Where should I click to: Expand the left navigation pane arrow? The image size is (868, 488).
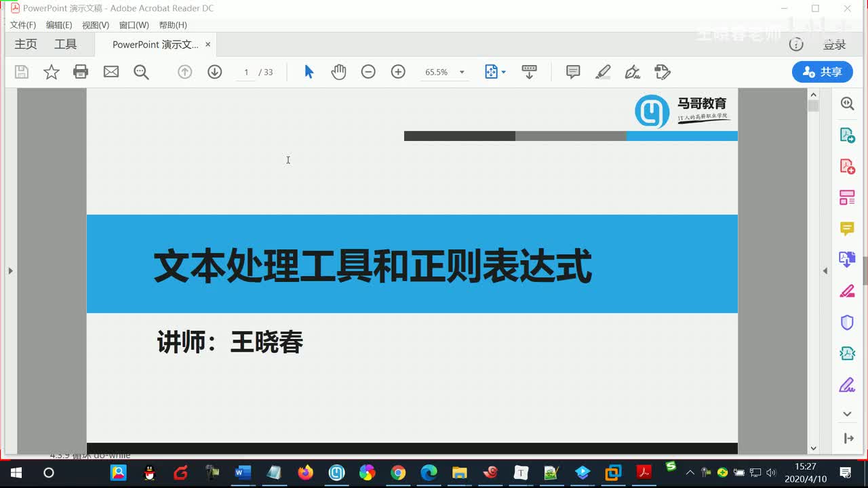pyautogui.click(x=10, y=270)
